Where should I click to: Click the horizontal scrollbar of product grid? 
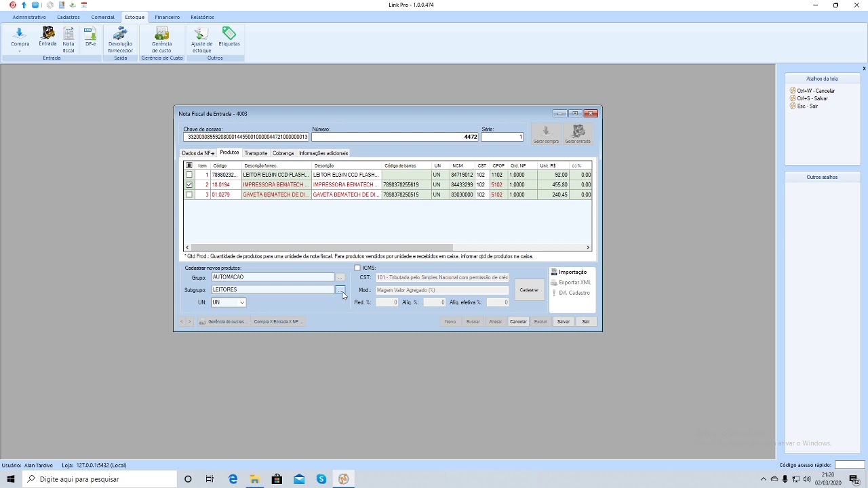coord(321,247)
